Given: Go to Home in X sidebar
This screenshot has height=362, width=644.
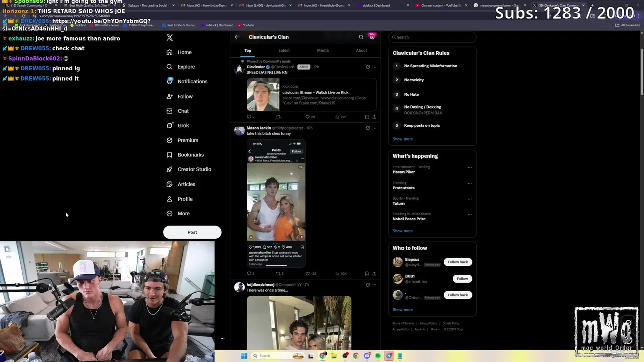Looking at the screenshot, I should click(x=179, y=52).
